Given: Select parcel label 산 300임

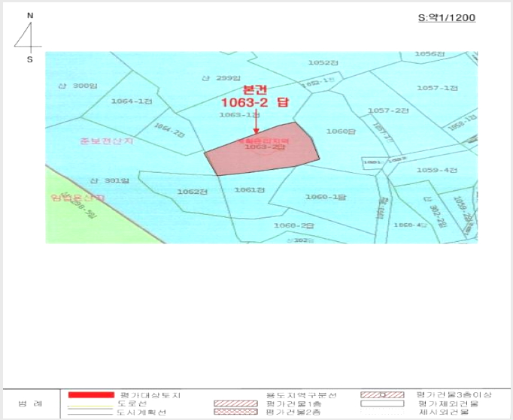Looking at the screenshot, I should click(78, 86).
